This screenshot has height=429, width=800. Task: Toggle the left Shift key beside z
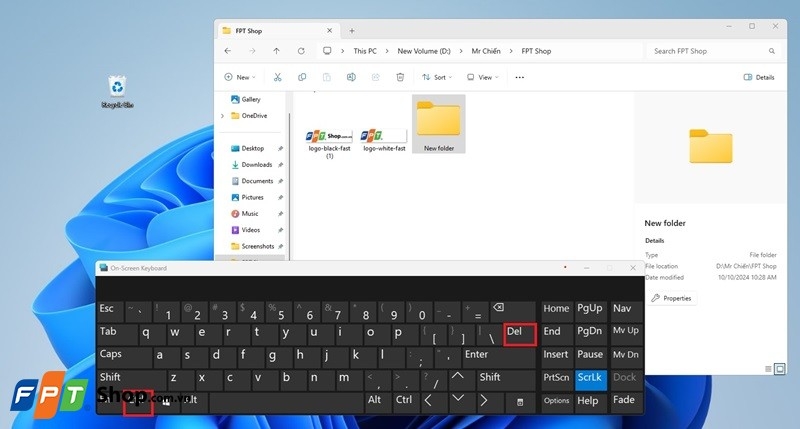coord(131,380)
